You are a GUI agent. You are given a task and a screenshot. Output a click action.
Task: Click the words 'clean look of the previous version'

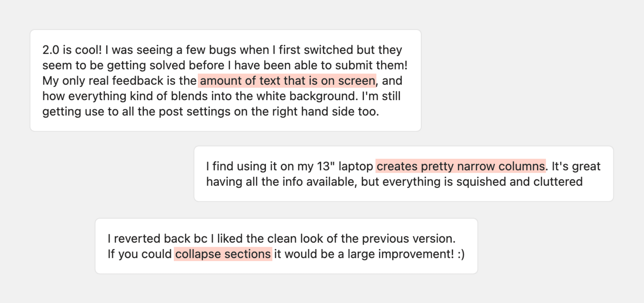point(361,238)
